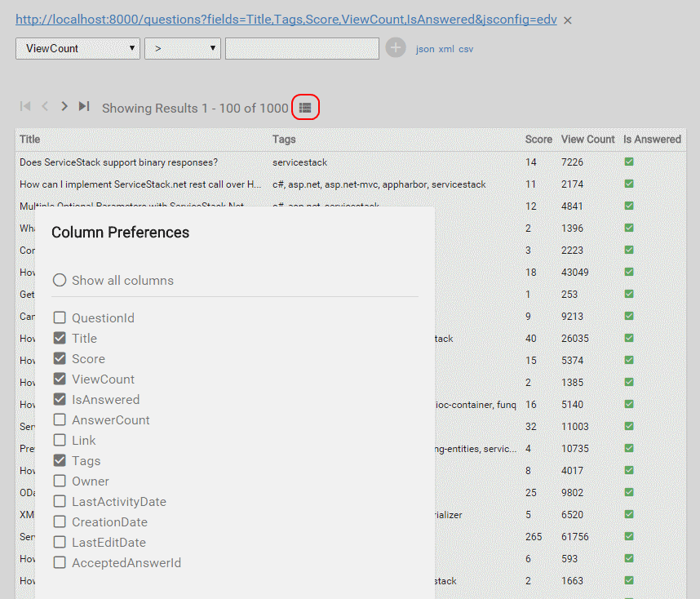Expand the comparison operator dropdown
Image resolution: width=700 pixels, height=599 pixels.
click(183, 49)
